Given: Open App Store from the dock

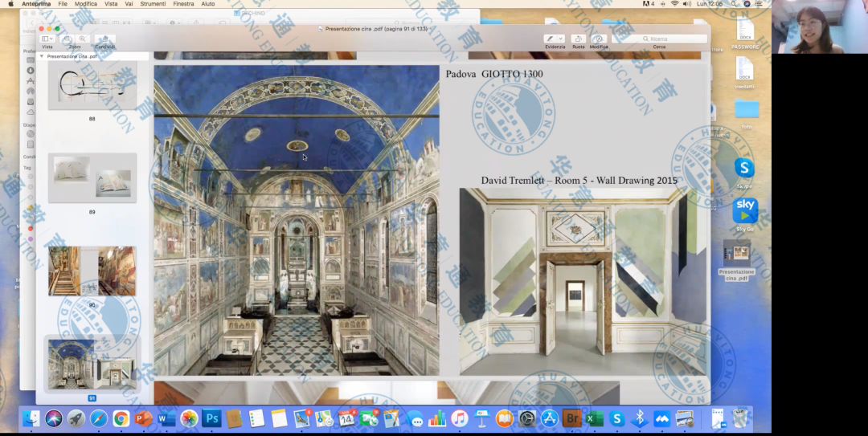Looking at the screenshot, I should 549,419.
